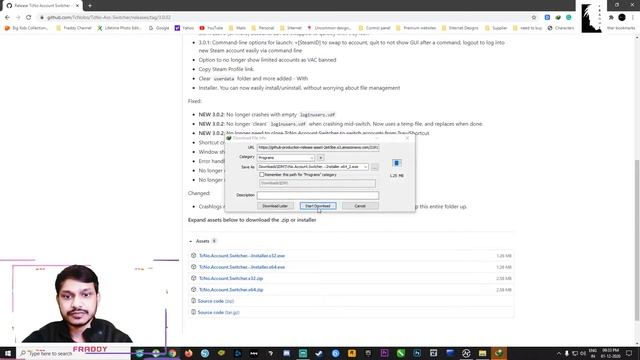Click the microphone icon in system tray

coord(567,353)
